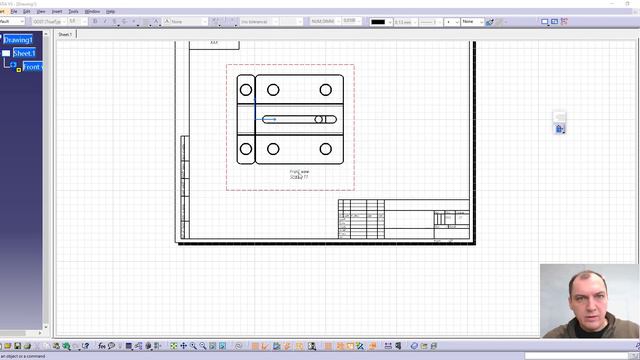Open the Insert menu
The width and height of the screenshot is (640, 360).
[x=57, y=11]
